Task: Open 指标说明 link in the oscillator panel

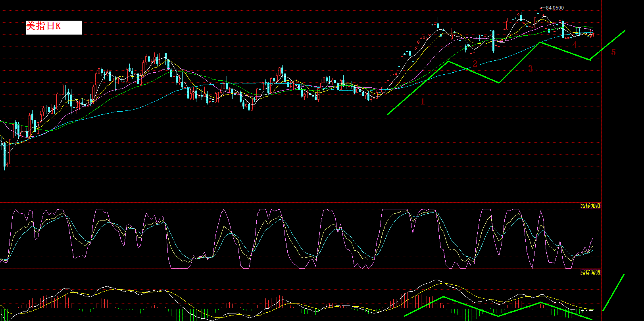Action: pos(590,206)
